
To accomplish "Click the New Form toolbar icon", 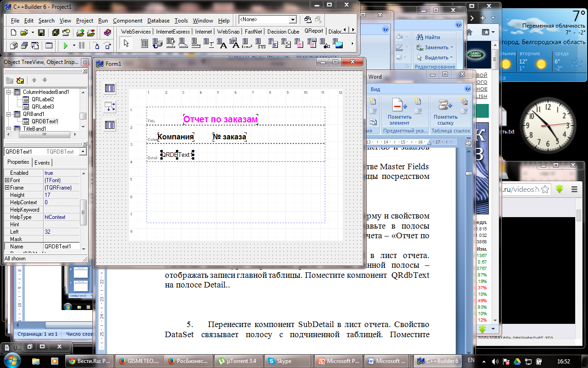I will tap(48, 46).
